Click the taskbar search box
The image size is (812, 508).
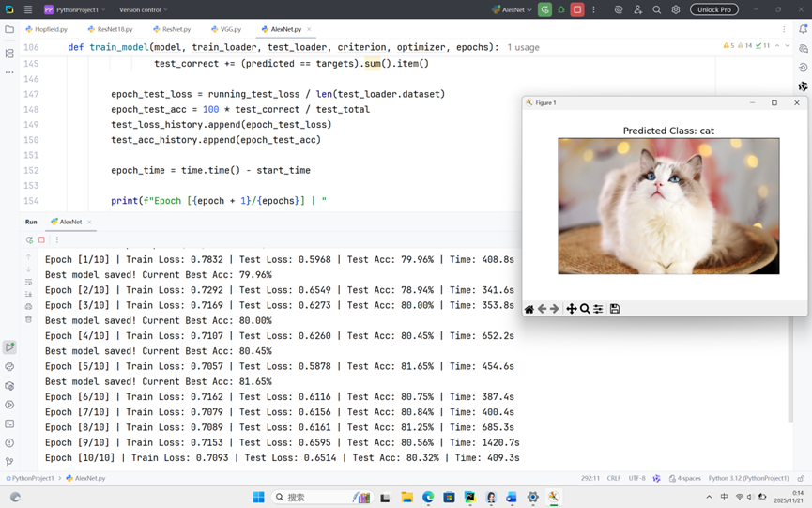[x=322, y=497]
